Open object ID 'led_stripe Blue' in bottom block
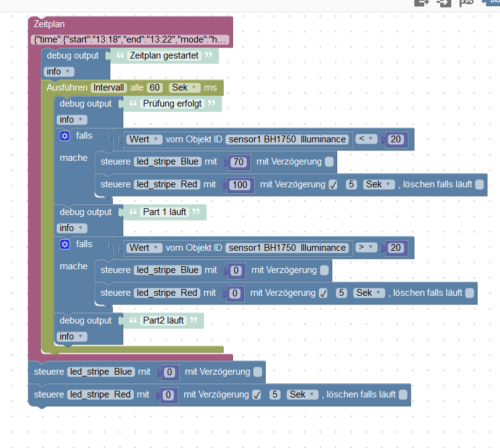The height and width of the screenshot is (448, 500). coord(100,372)
